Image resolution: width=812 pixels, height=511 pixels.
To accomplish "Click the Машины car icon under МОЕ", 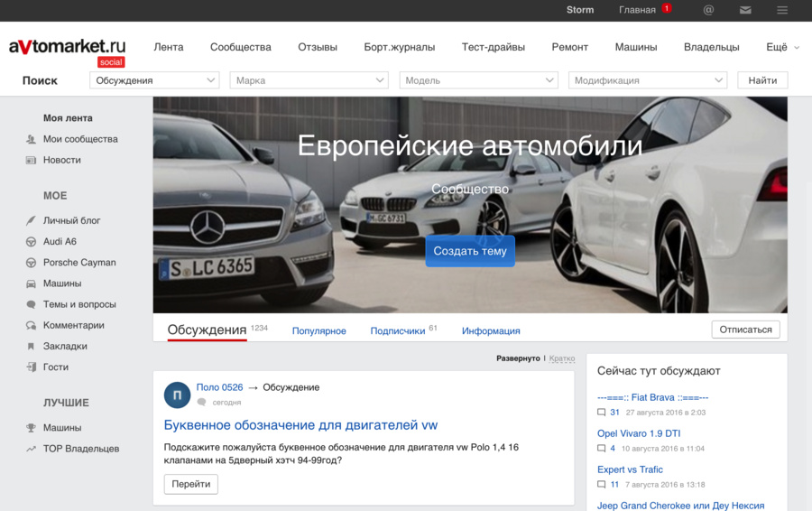I will (x=31, y=283).
